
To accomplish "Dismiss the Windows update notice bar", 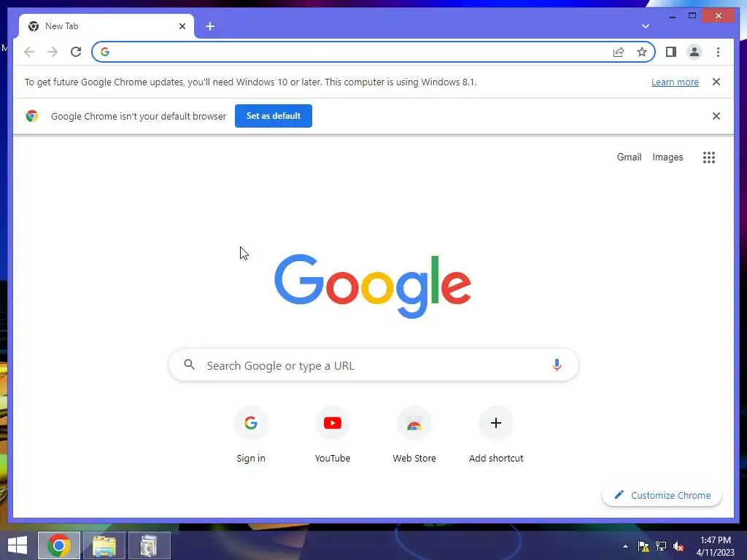I will [x=716, y=82].
